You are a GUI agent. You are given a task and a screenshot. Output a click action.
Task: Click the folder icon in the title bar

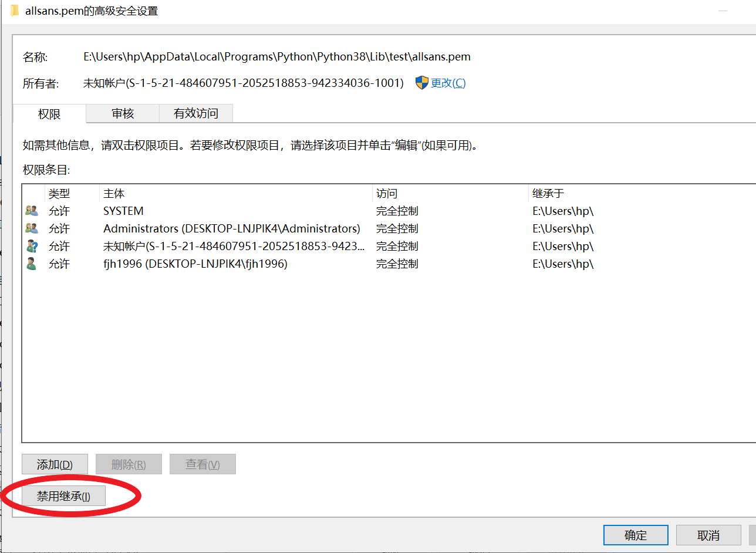pos(15,11)
